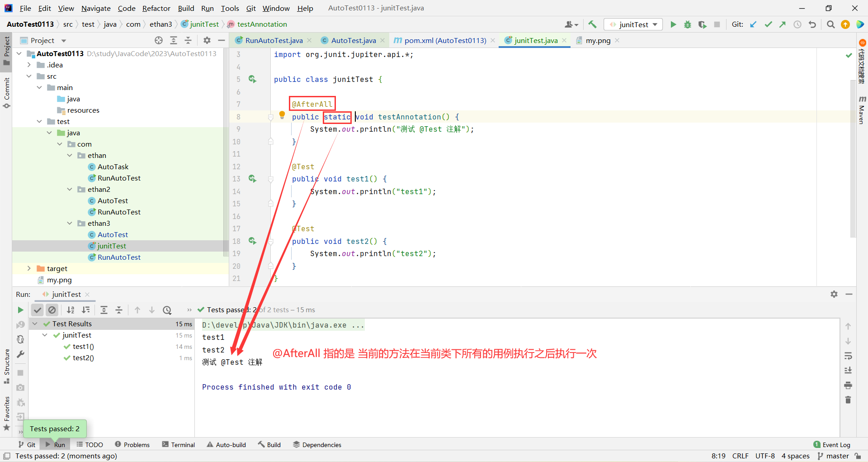Image resolution: width=868 pixels, height=462 pixels.
Task: Open Project view dropdown arrow
Action: pos(64,41)
